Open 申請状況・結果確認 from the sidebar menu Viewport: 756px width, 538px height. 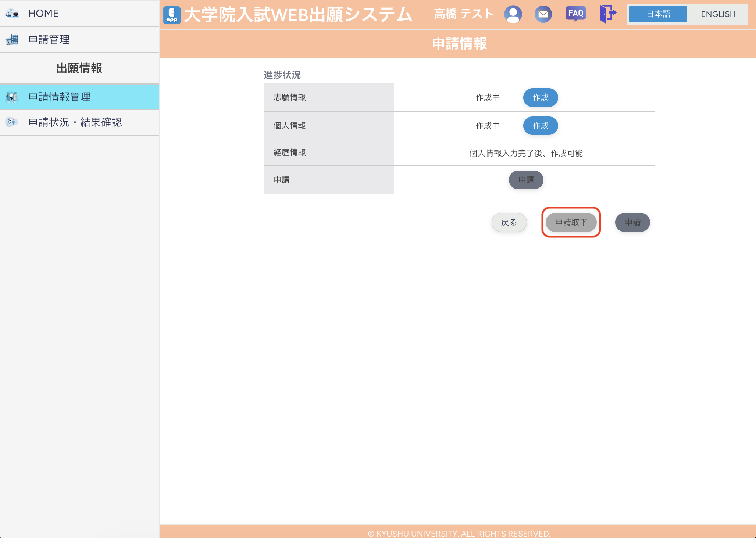pyautogui.click(x=75, y=122)
